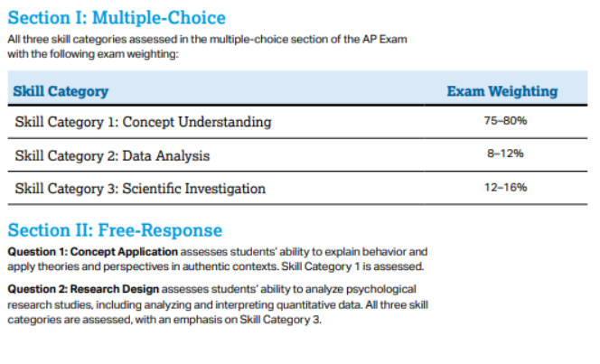Image resolution: width=600 pixels, height=364 pixels.
Task: Click the Section II: Free-Response heading
Action: coord(115,230)
